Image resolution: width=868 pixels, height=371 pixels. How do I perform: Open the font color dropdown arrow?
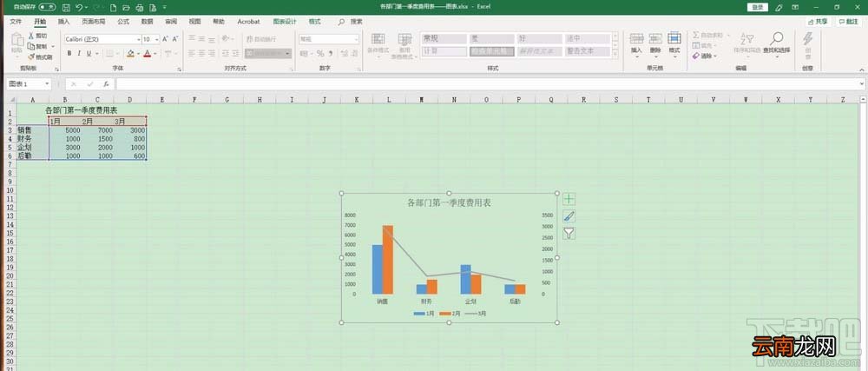pos(155,54)
